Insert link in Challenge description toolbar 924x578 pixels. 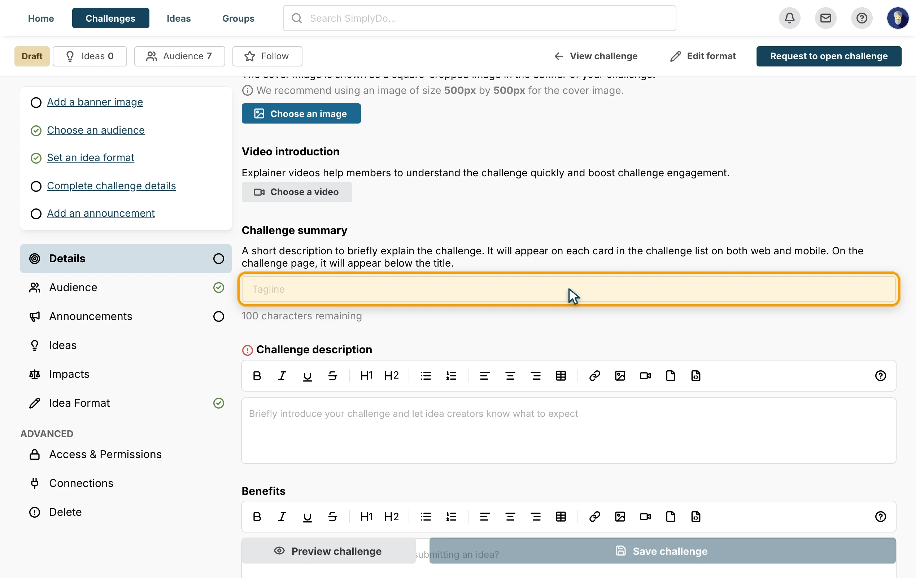click(x=594, y=376)
